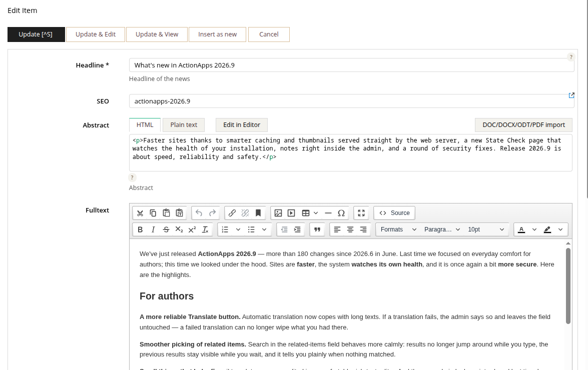
Task: Open SEO field external link icon
Action: (571, 95)
